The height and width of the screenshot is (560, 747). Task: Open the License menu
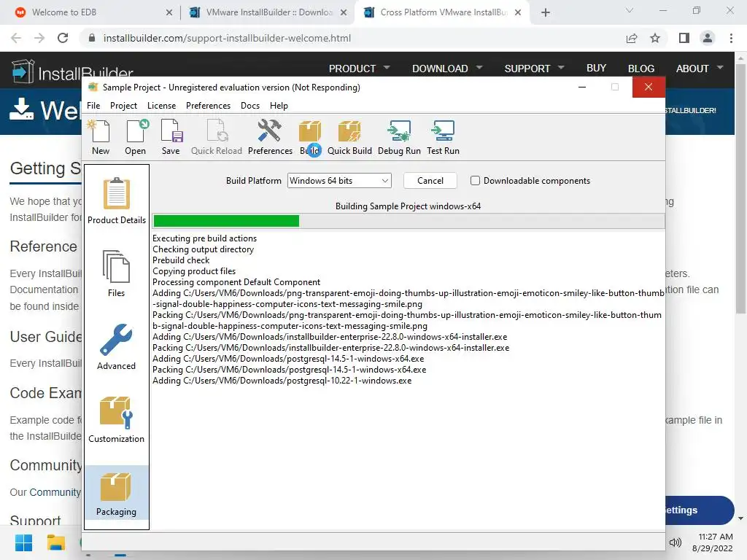pyautogui.click(x=161, y=106)
